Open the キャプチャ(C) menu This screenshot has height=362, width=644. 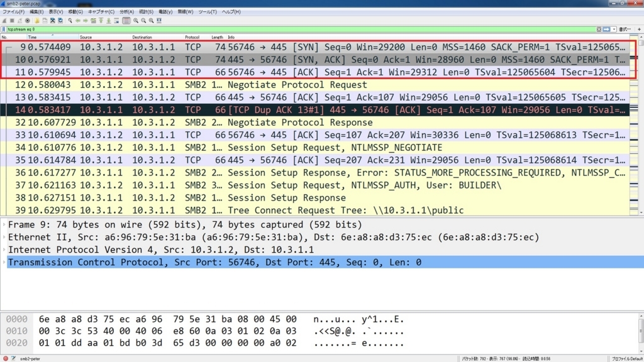coord(101,12)
